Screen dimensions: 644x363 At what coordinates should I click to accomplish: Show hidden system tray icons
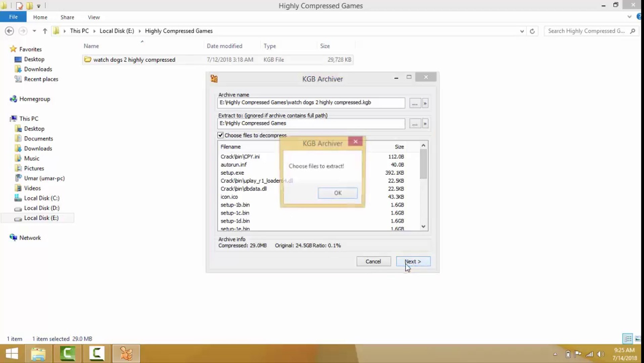point(555,354)
